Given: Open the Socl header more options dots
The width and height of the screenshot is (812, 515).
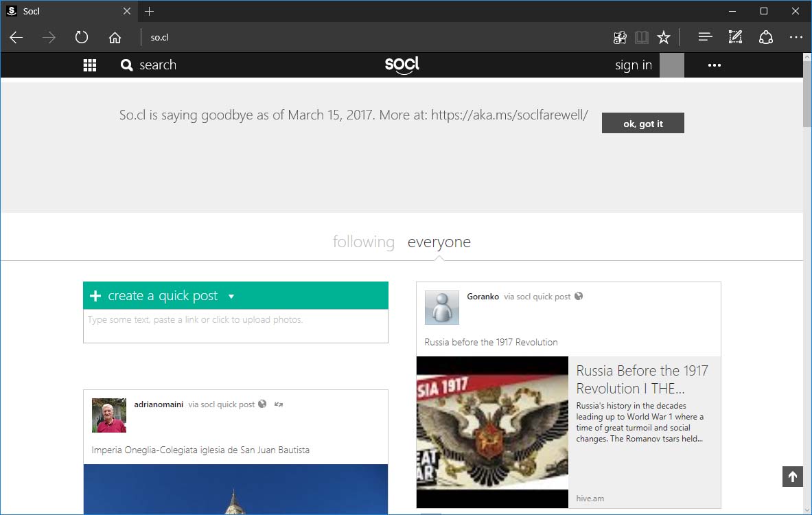Looking at the screenshot, I should 714,65.
